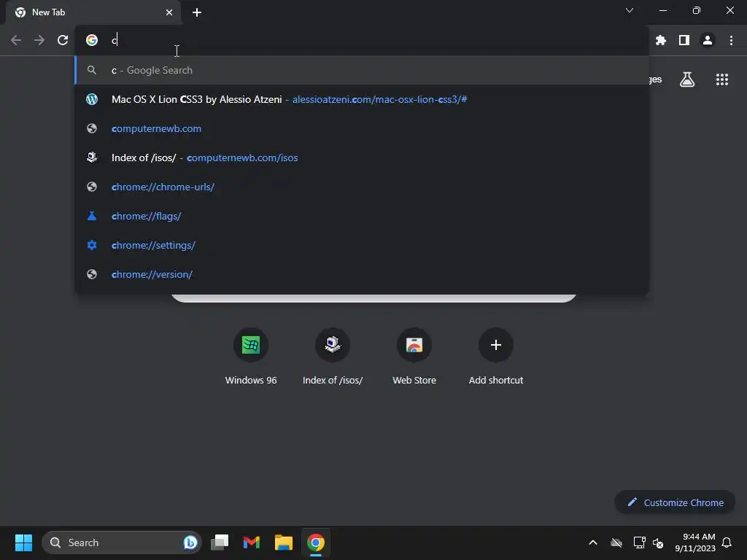This screenshot has width=747, height=560.
Task: Open Task View on the taskbar
Action: tap(220, 542)
